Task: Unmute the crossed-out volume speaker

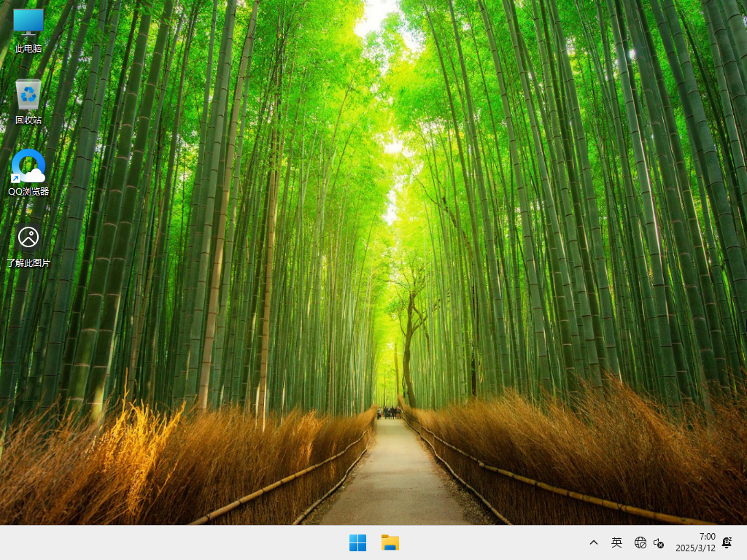Action: 659,544
